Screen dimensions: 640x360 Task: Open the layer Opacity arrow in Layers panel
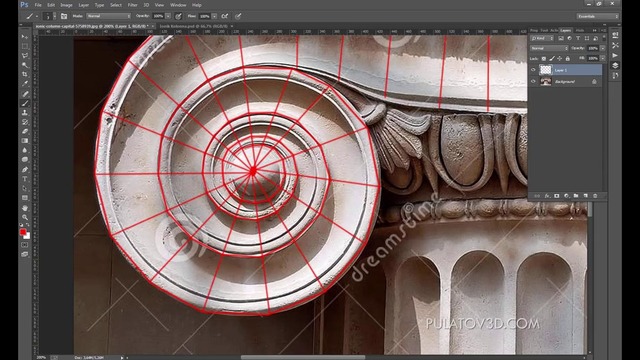click(603, 48)
